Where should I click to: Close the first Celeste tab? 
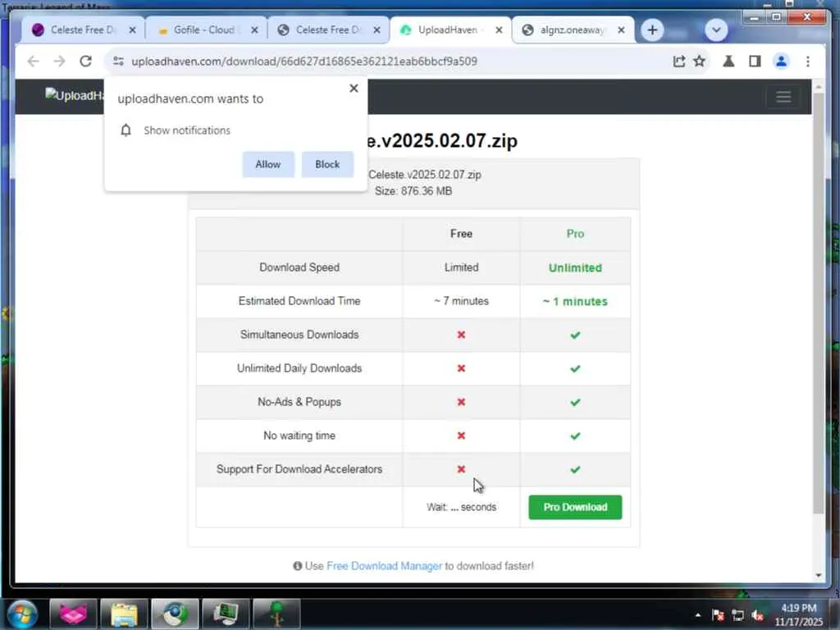click(132, 30)
